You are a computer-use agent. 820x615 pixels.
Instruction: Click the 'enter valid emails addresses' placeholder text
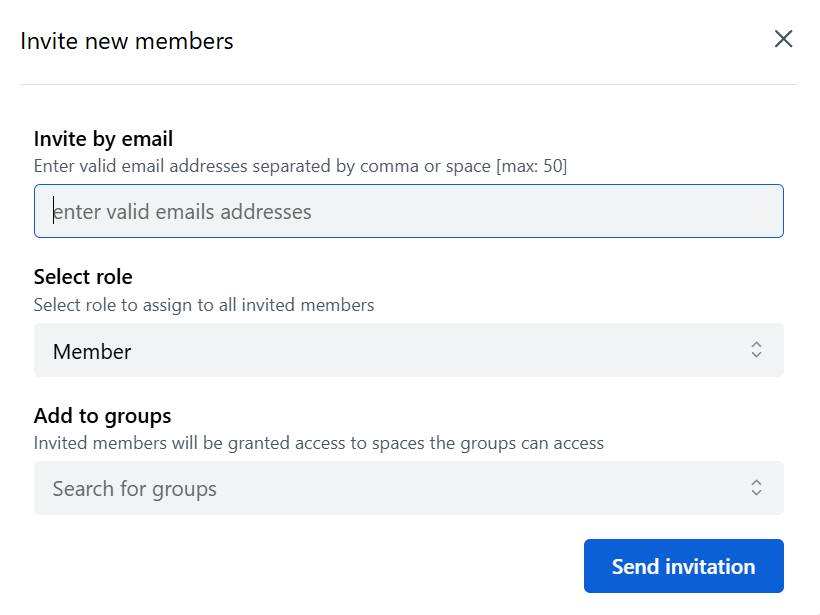182,212
